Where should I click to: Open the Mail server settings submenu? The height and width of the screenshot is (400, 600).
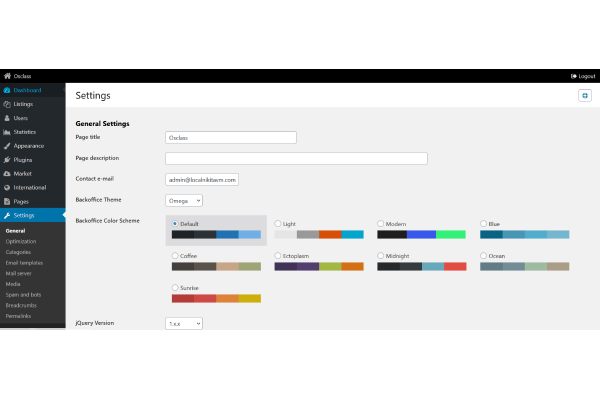click(19, 273)
